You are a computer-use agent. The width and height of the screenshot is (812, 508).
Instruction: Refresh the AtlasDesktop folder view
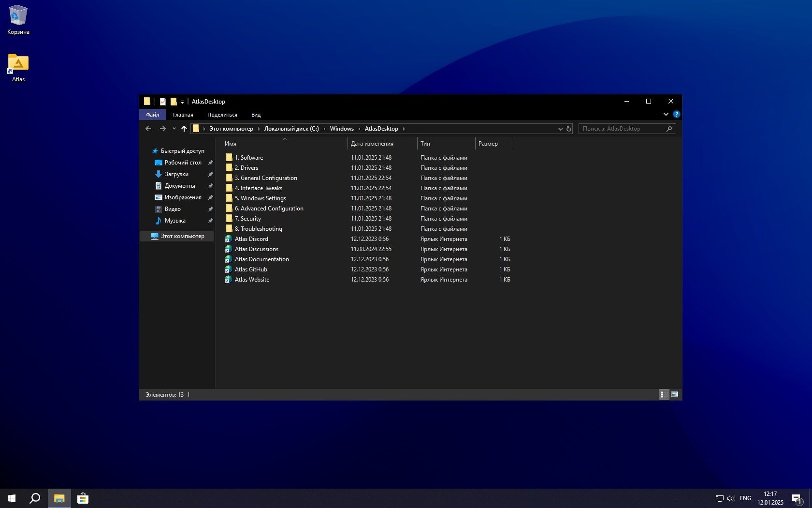tap(569, 129)
